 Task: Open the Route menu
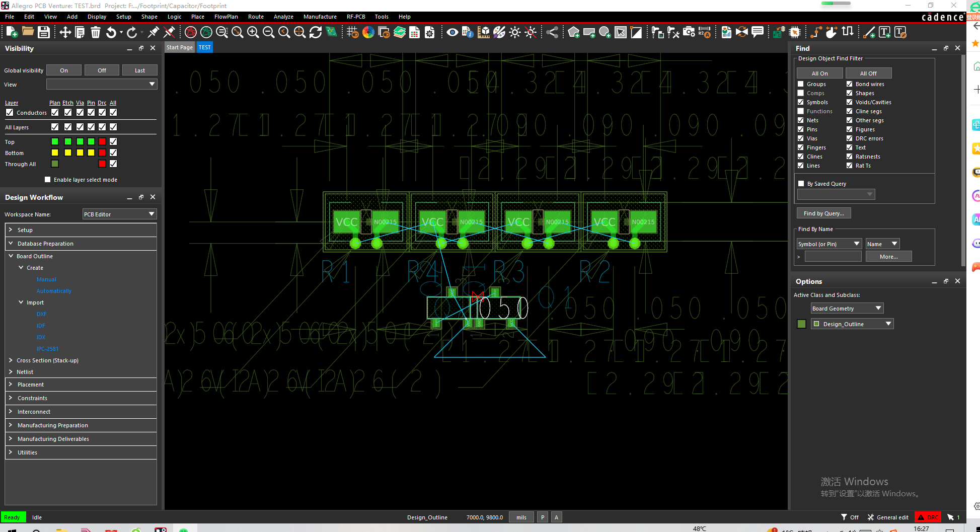pyautogui.click(x=256, y=17)
